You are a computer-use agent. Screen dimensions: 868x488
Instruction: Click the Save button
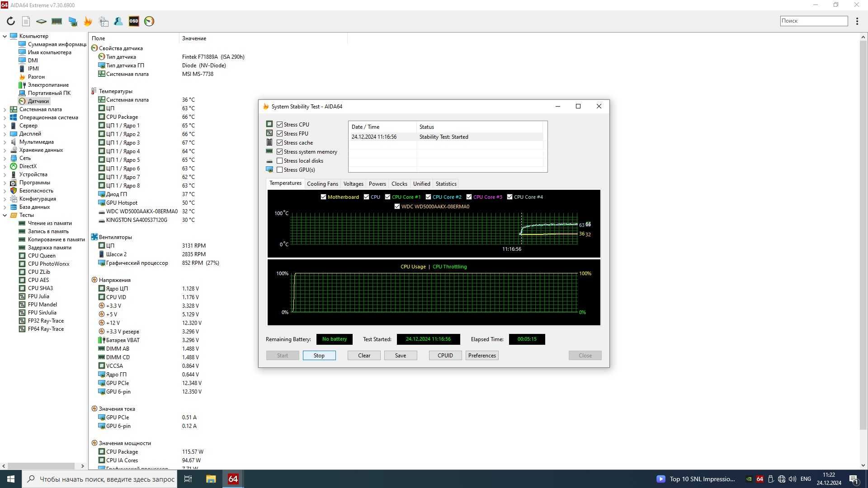pyautogui.click(x=401, y=356)
